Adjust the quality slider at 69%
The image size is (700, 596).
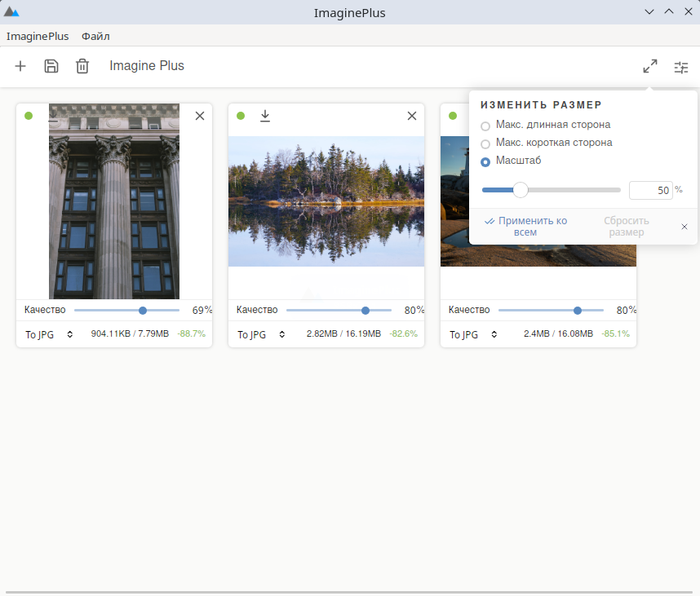coord(126,311)
